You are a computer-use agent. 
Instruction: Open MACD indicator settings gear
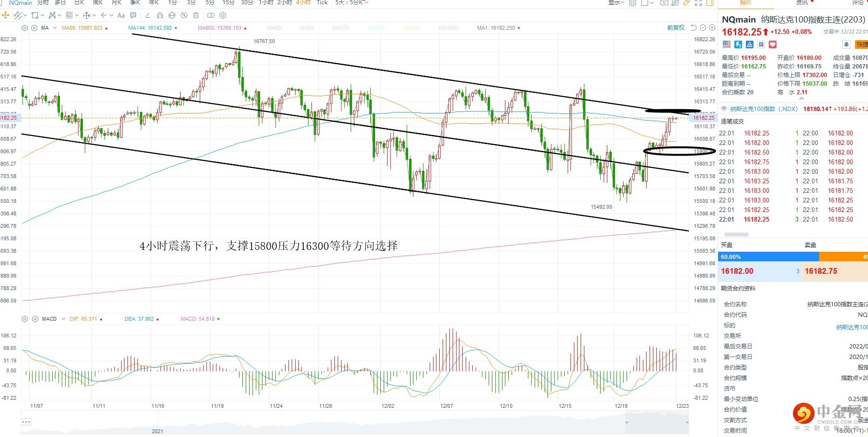coord(25,319)
